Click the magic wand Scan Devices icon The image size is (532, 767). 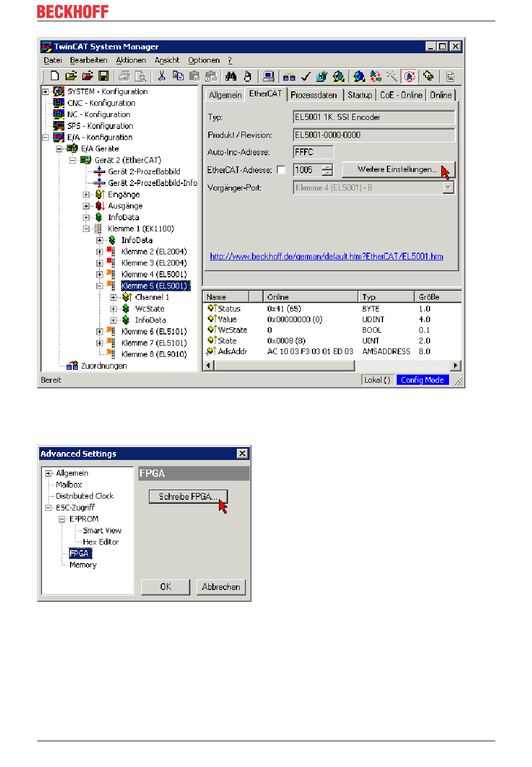(x=391, y=76)
